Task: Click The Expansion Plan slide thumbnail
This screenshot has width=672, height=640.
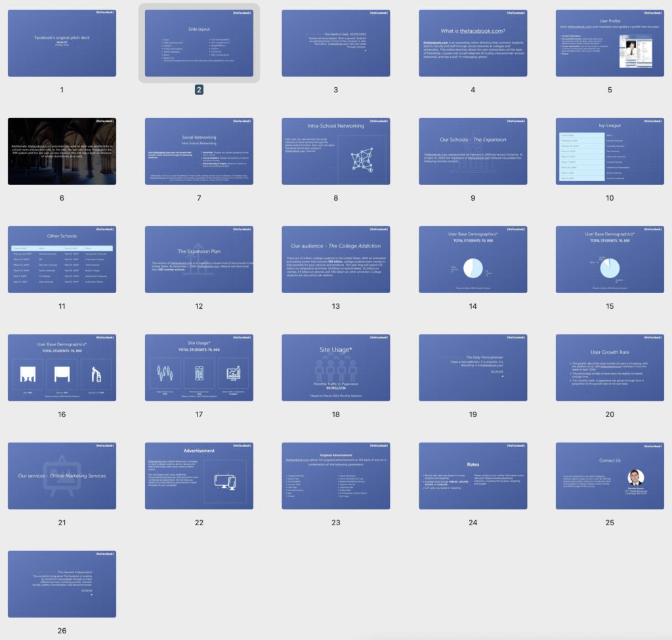Action: pyautogui.click(x=199, y=260)
